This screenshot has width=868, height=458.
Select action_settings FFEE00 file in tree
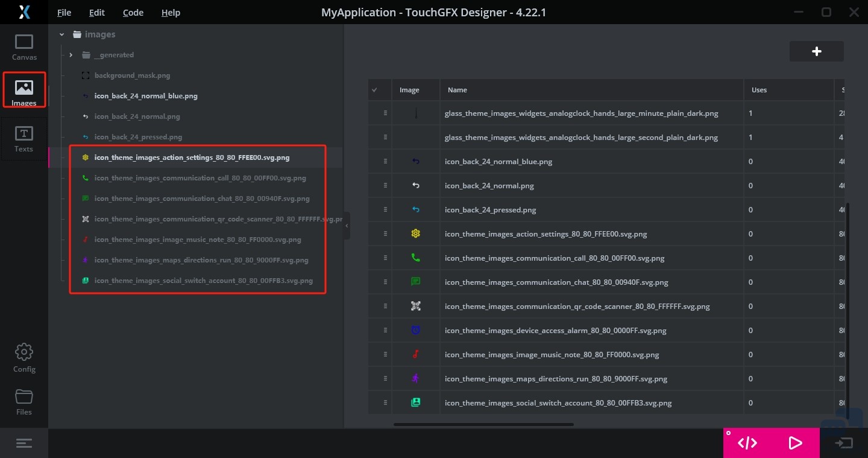(192, 157)
